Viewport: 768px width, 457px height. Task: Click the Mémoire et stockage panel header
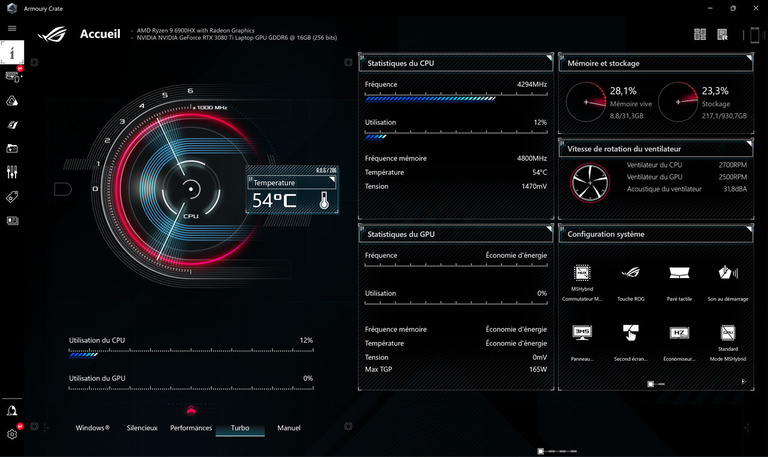[656, 63]
